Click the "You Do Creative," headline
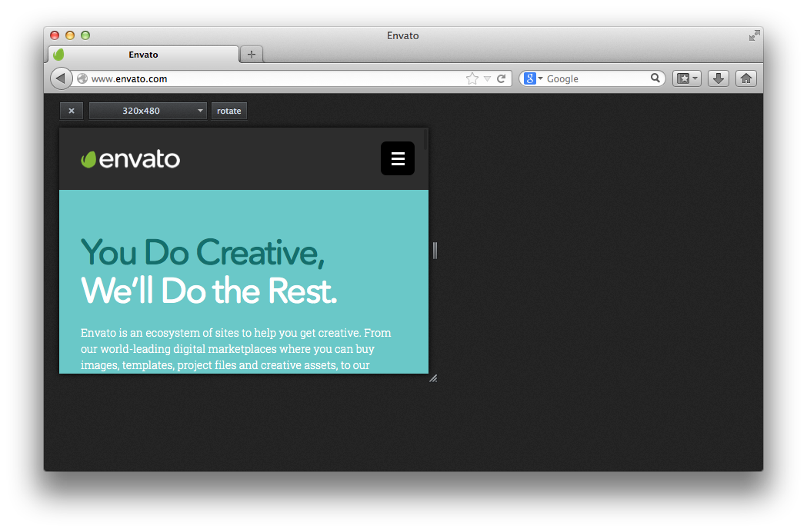The height and width of the screenshot is (532, 807). (x=203, y=253)
